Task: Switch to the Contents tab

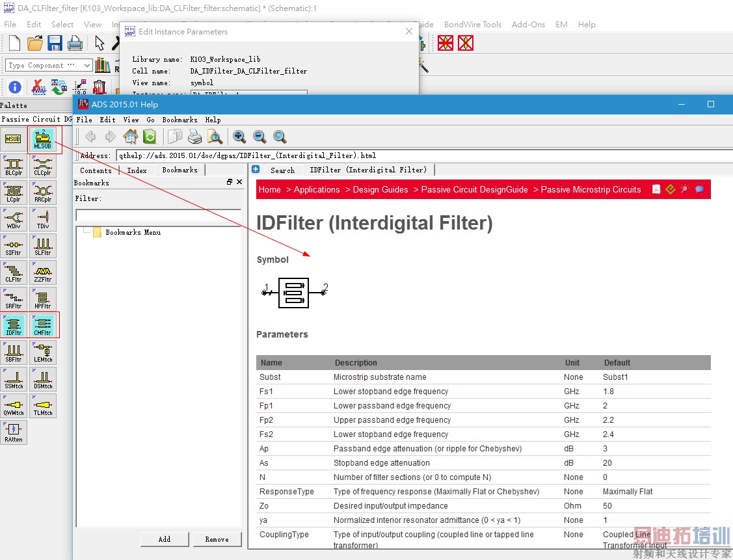Action: pos(96,170)
